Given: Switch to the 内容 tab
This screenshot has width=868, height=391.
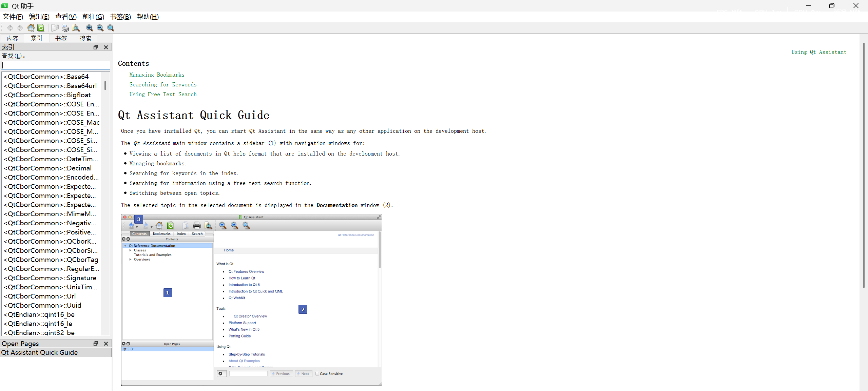Looking at the screenshot, I should tap(13, 38).
